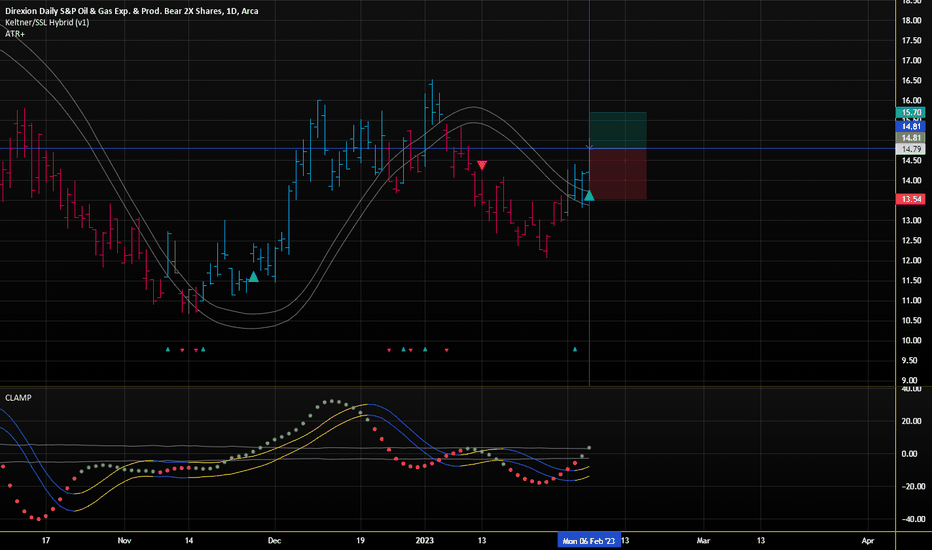932x550 pixels.
Task: Click the teal buy triangle at the February 6 bar
Action: (588, 196)
